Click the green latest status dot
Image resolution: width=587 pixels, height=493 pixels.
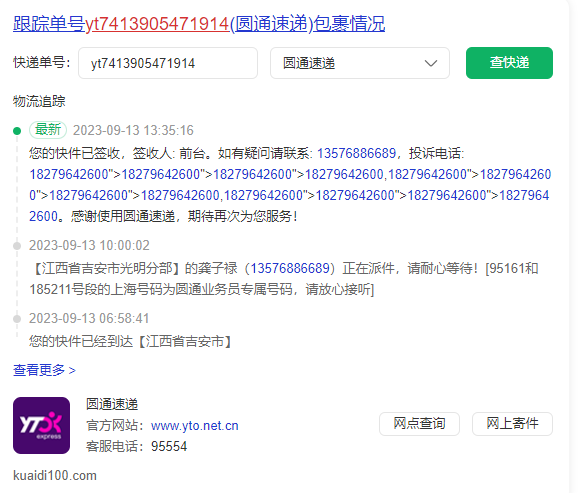coord(17,131)
